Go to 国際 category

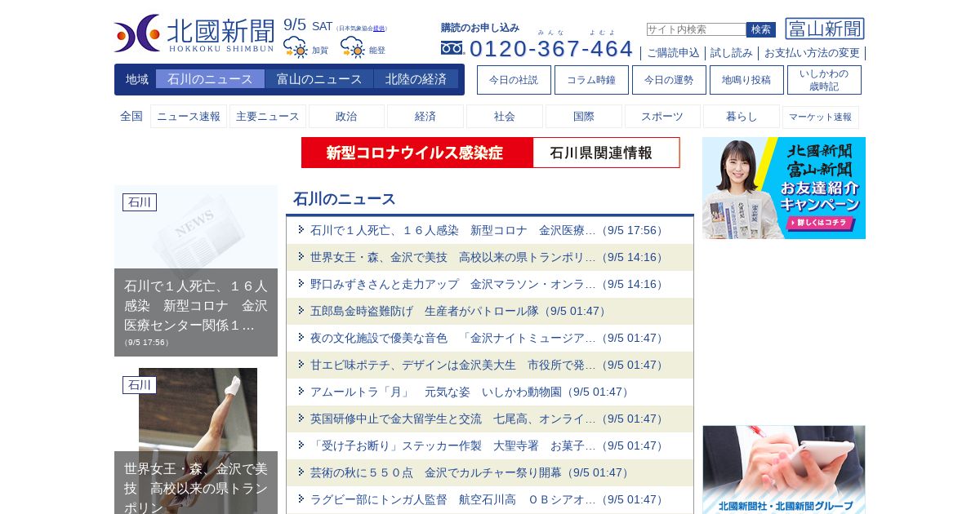click(x=584, y=117)
